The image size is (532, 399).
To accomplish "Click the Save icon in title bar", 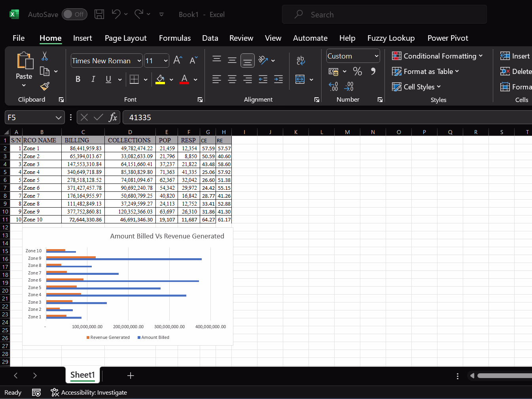I will 99,15.
